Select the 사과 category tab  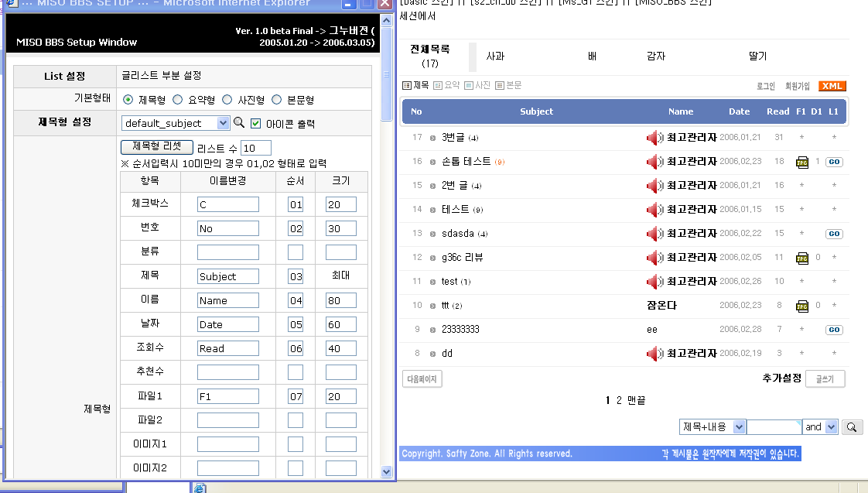pos(495,56)
